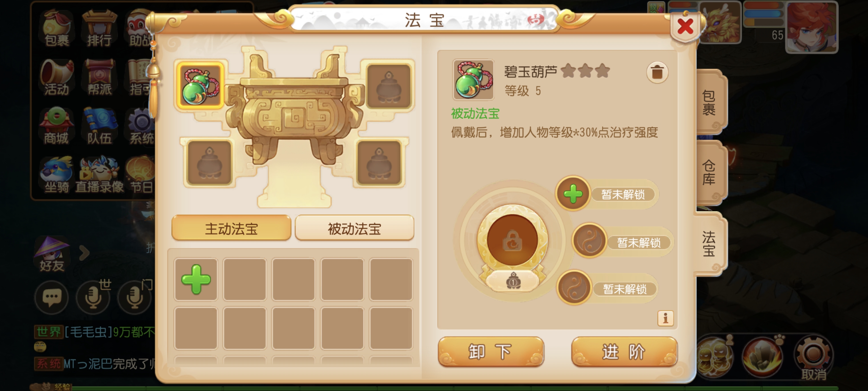
Task: Click the 卸下 unequip button
Action: coord(491,352)
